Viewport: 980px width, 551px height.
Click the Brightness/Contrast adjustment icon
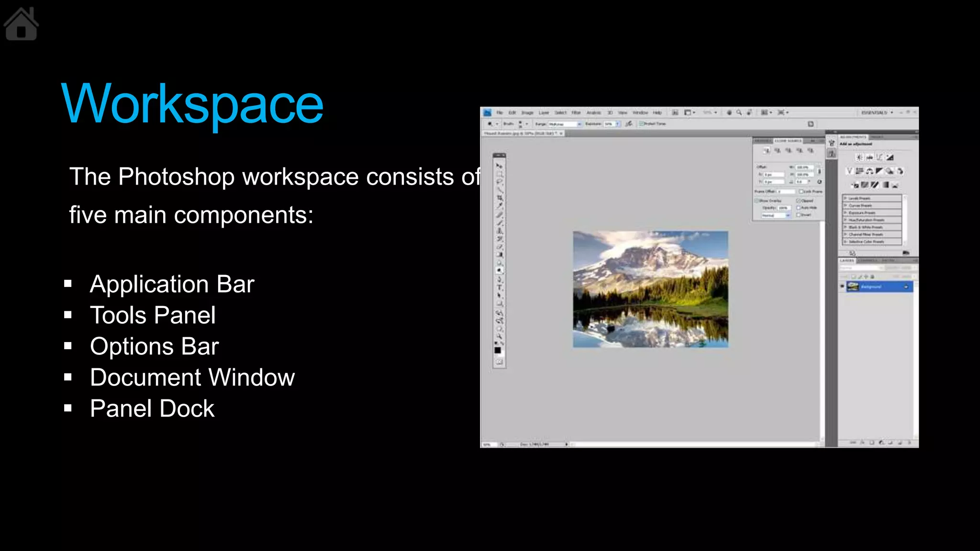click(x=859, y=157)
